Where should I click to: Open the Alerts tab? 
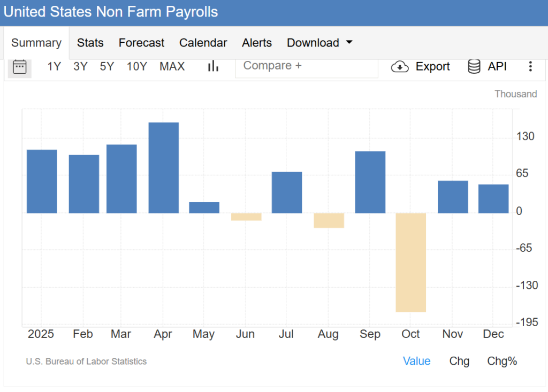pyautogui.click(x=257, y=43)
